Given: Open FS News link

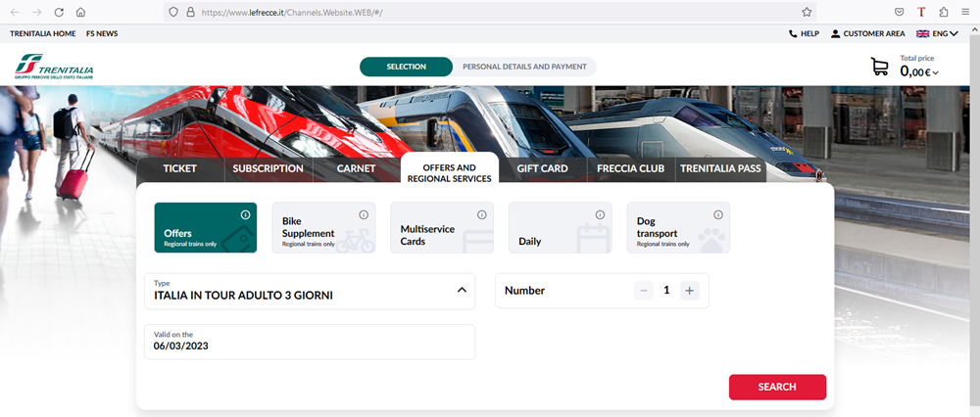Looking at the screenshot, I should (x=102, y=33).
